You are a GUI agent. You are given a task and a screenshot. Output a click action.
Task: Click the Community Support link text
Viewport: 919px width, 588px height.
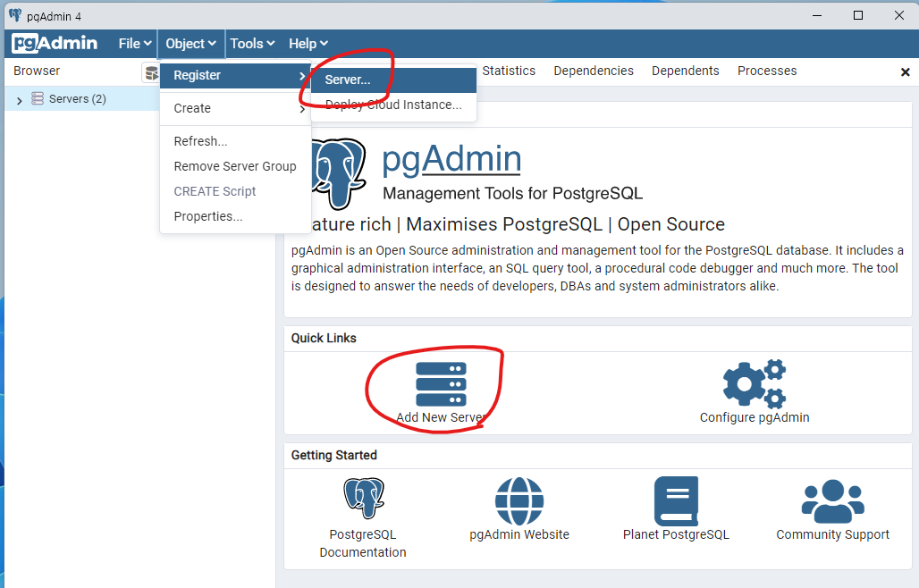pos(832,534)
